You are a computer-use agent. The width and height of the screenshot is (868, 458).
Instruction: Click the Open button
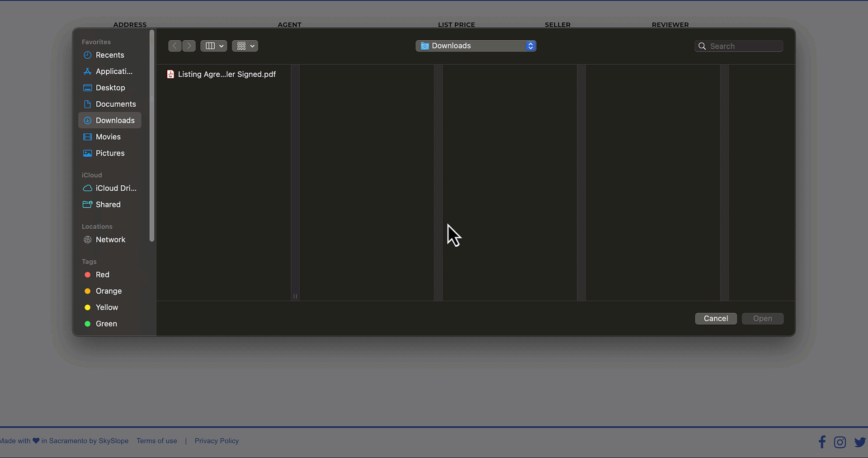pos(763,318)
